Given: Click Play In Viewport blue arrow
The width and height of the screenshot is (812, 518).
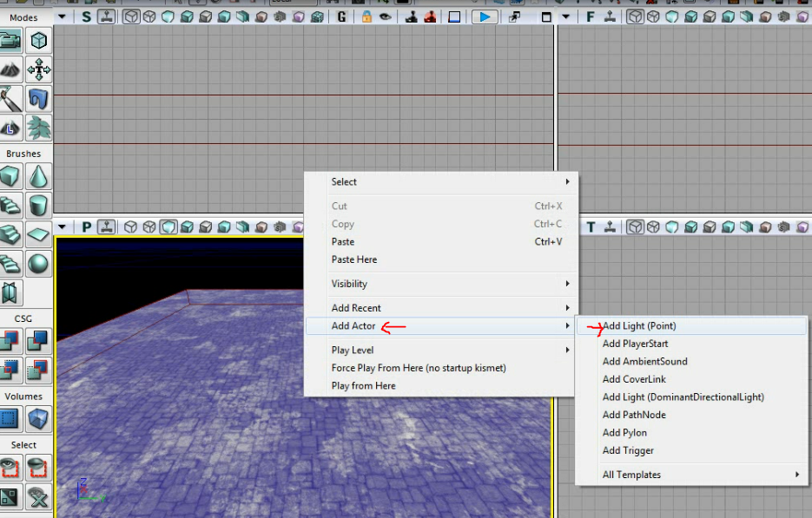Looking at the screenshot, I should point(485,17).
